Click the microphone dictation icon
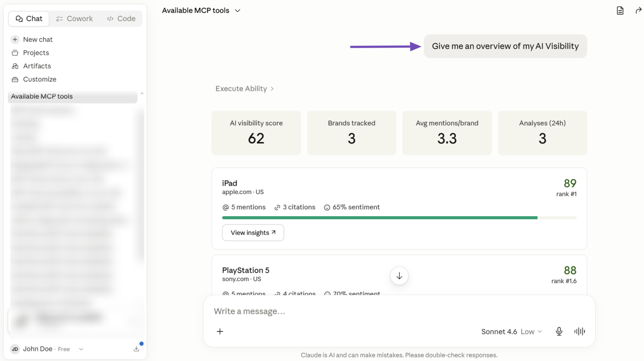644x361 pixels. [x=559, y=332]
